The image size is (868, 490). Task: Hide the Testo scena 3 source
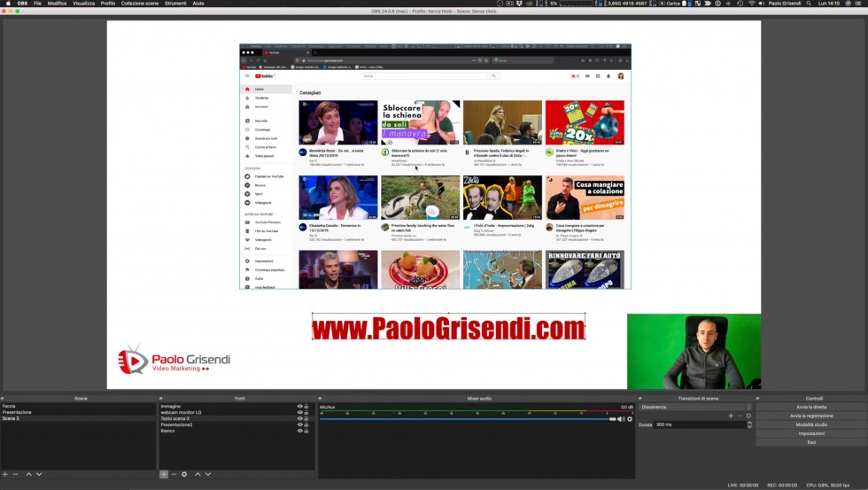point(299,418)
